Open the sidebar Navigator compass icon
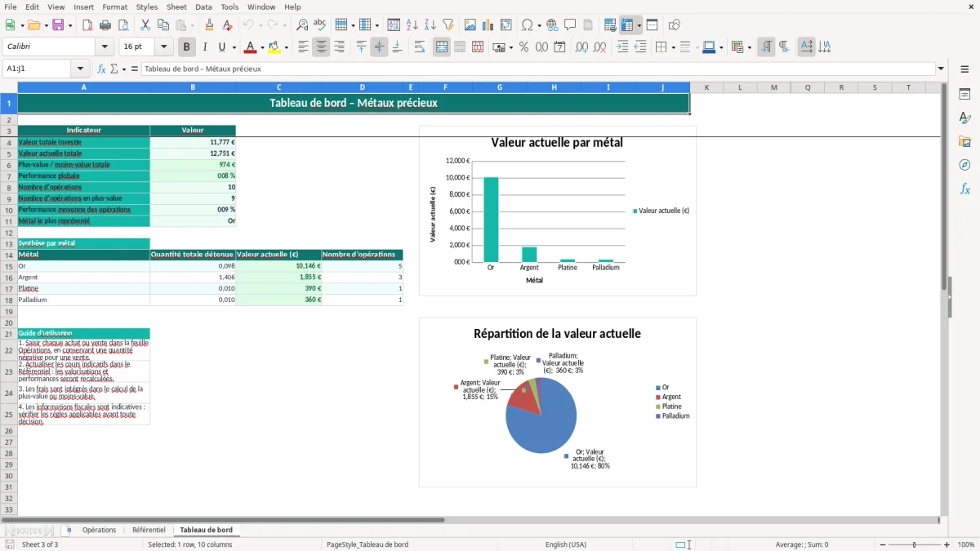The width and height of the screenshot is (980, 551). [964, 165]
